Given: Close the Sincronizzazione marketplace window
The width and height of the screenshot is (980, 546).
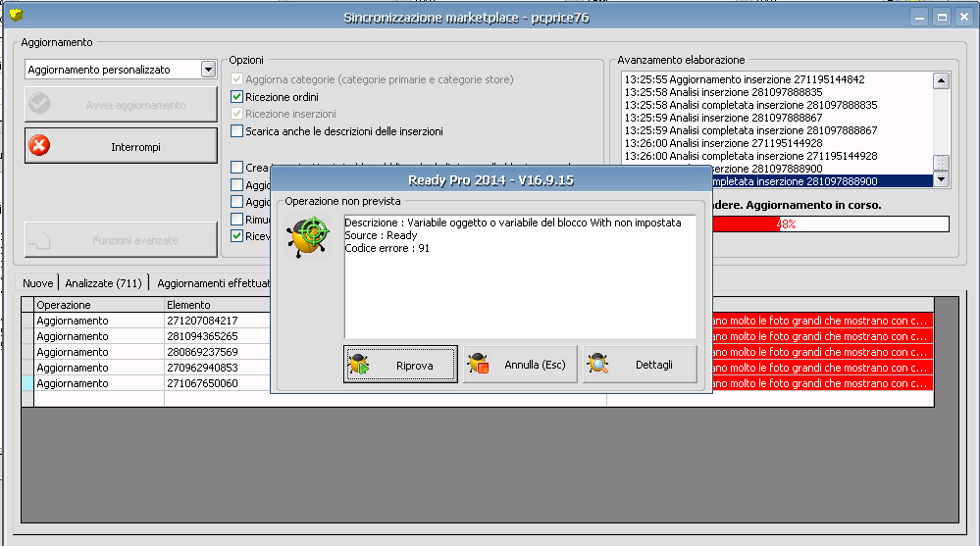Looking at the screenshot, I should (964, 18).
